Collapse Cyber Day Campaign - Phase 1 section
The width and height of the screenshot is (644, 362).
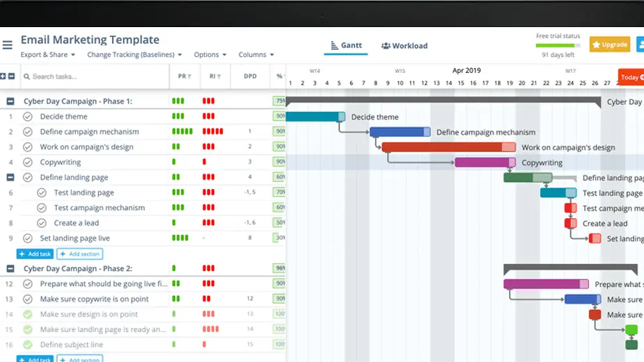coord(11,101)
